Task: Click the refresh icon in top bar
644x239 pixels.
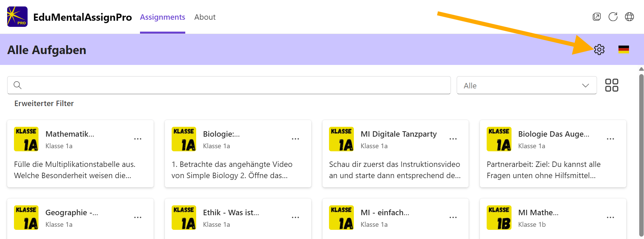Action: [x=613, y=17]
